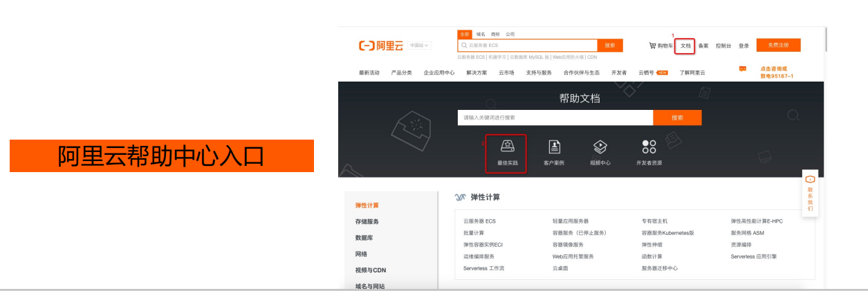The width and height of the screenshot is (868, 291).
Task: Click the orange chat bubble icon near 点击咨询
Action: [x=743, y=69]
